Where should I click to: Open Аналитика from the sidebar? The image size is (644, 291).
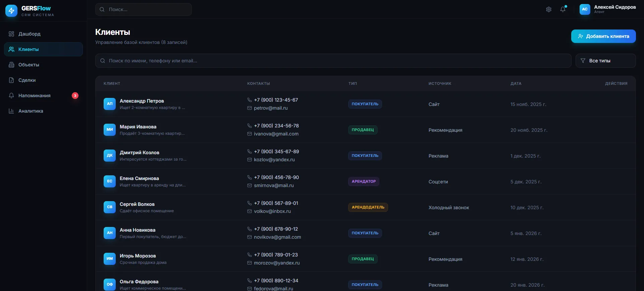tap(31, 111)
